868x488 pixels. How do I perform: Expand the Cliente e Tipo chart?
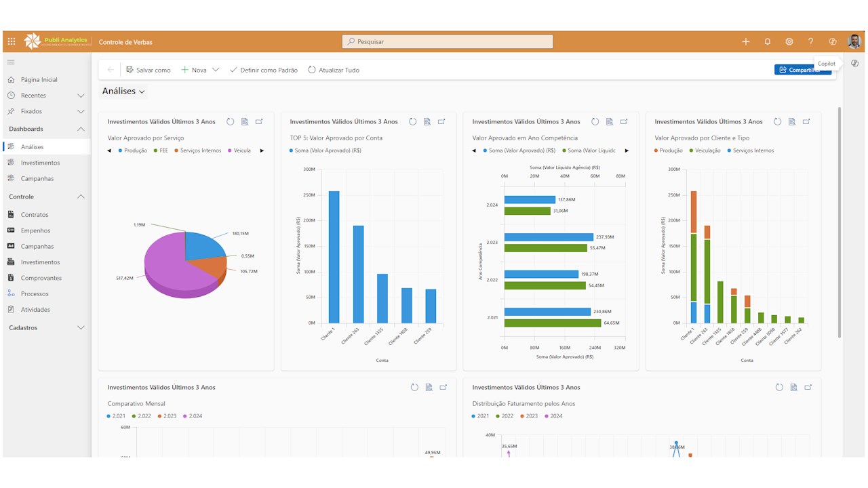coord(806,122)
